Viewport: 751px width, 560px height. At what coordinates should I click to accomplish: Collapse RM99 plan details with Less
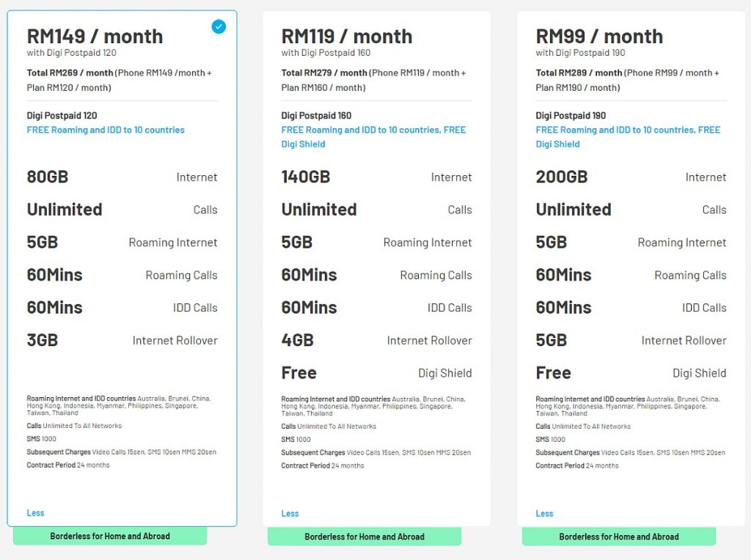544,513
